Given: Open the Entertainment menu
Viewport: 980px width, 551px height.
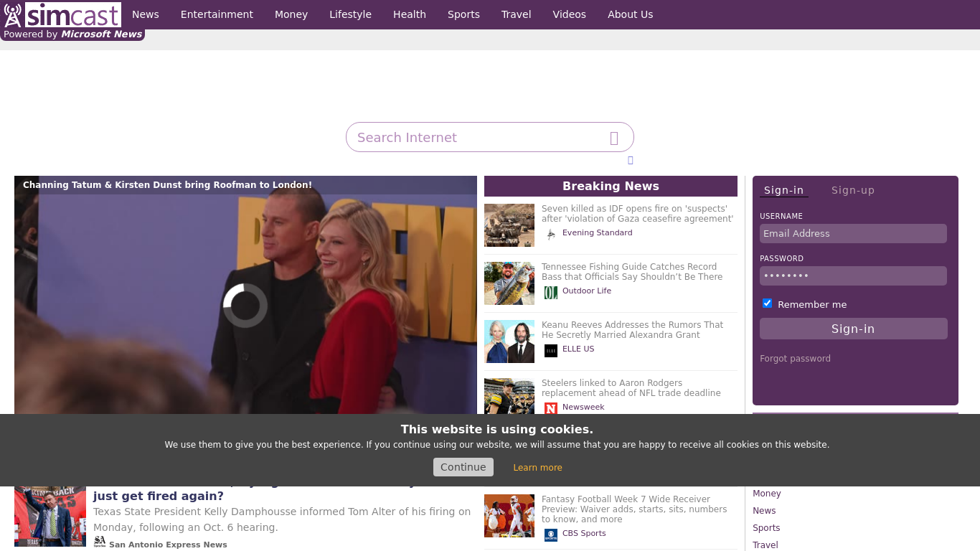Looking at the screenshot, I should (x=217, y=14).
